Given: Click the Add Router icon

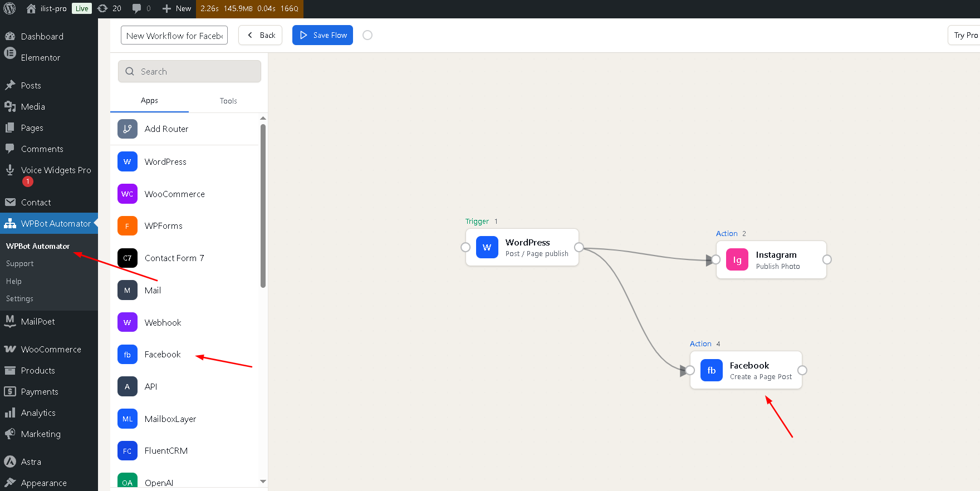Looking at the screenshot, I should point(127,129).
